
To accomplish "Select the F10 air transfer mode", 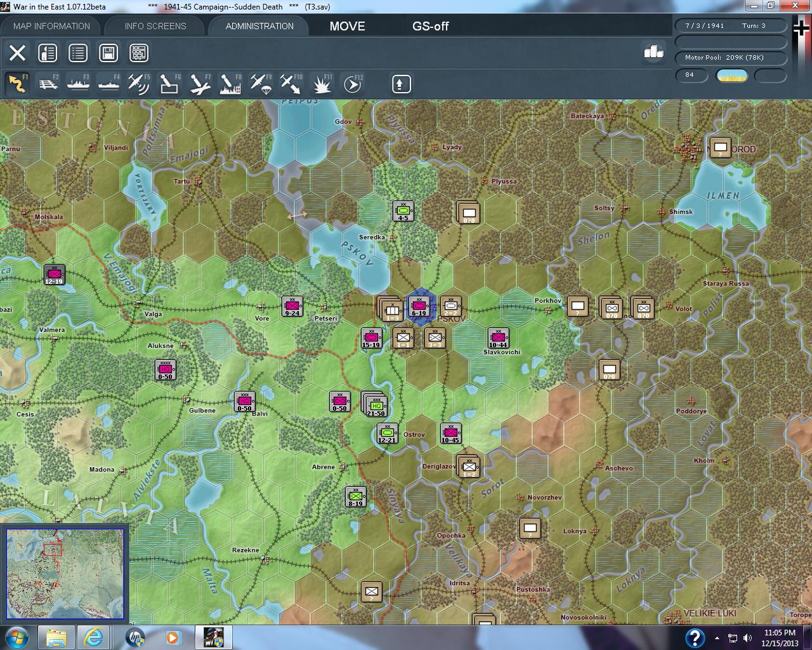I will click(x=291, y=84).
